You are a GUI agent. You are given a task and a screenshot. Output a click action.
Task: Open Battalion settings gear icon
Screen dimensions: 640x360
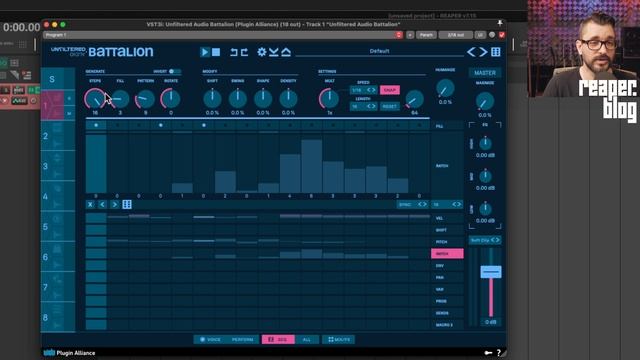[x=262, y=52]
